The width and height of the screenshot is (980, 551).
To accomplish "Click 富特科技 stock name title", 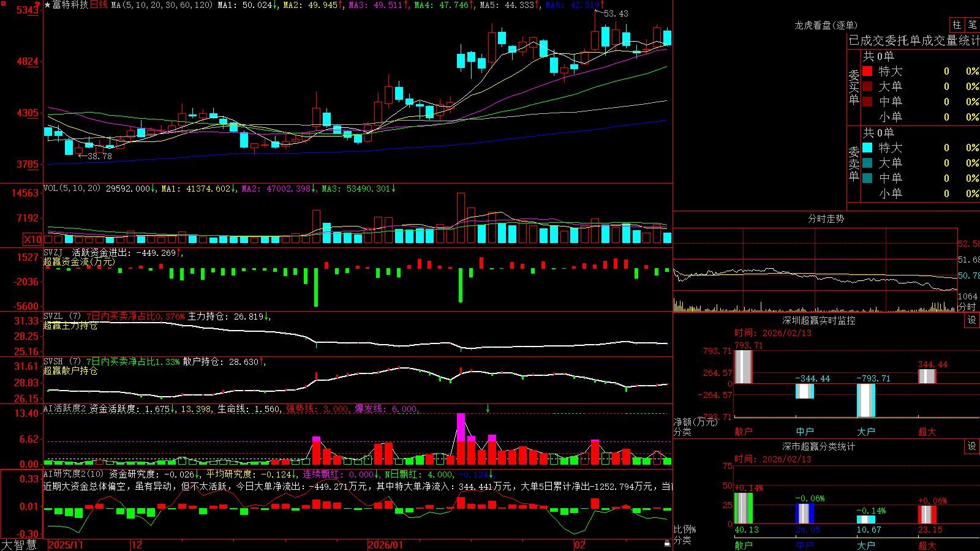I will click(70, 5).
